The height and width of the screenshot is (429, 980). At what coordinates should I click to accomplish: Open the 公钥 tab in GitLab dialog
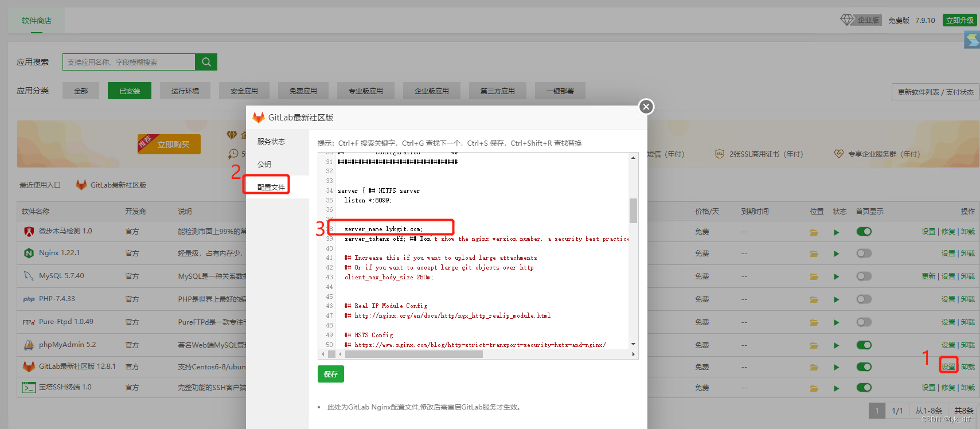278,165
